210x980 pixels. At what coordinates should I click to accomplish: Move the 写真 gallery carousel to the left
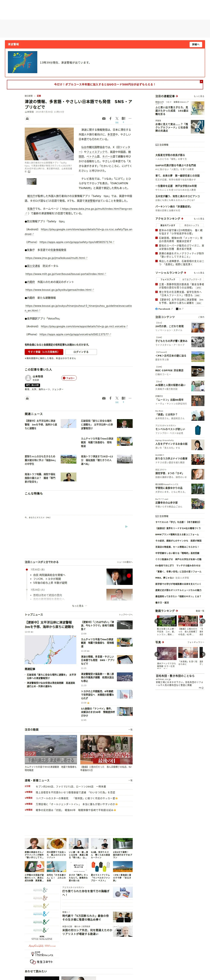(x=157, y=654)
